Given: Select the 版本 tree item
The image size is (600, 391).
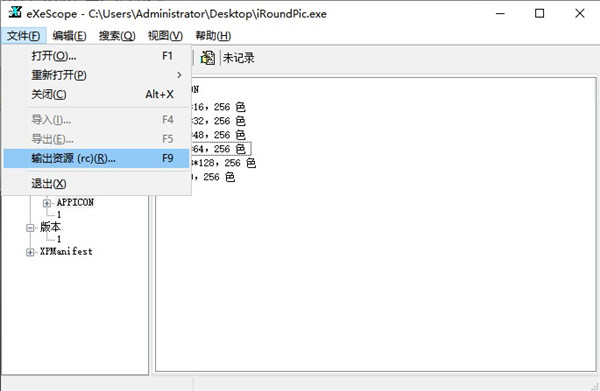Looking at the screenshot, I should tap(50, 227).
